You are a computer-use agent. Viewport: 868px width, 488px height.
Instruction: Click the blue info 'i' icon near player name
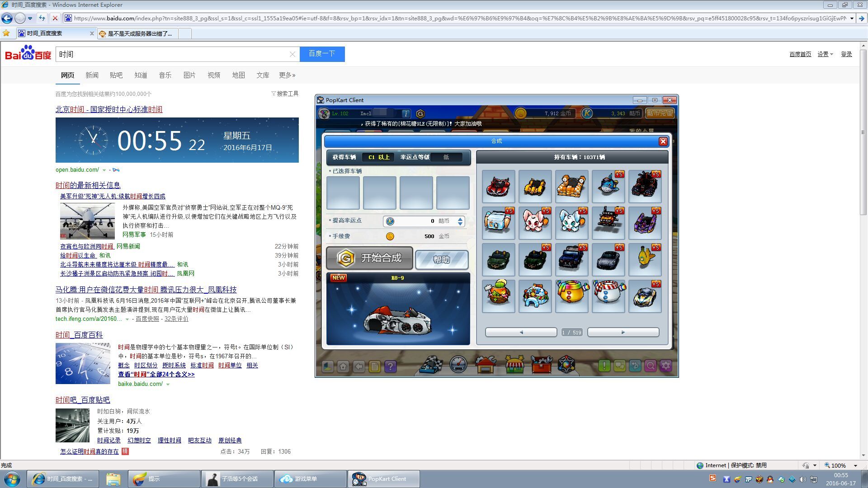tap(406, 113)
